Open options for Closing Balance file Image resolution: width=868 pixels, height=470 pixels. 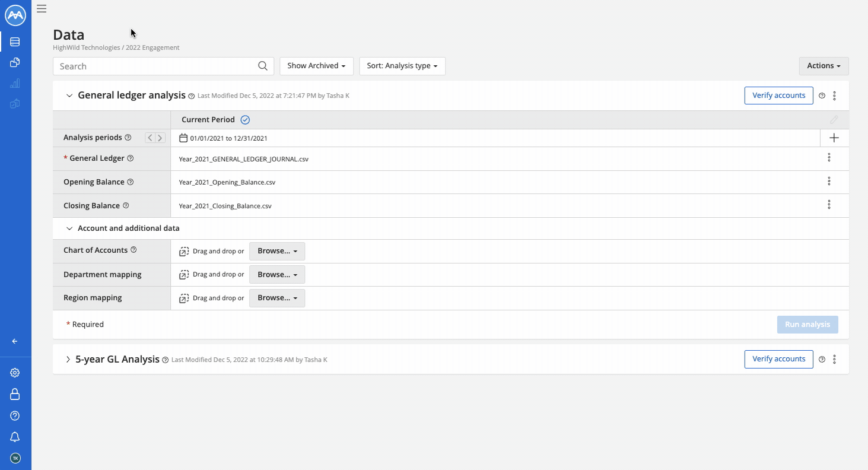tap(829, 204)
